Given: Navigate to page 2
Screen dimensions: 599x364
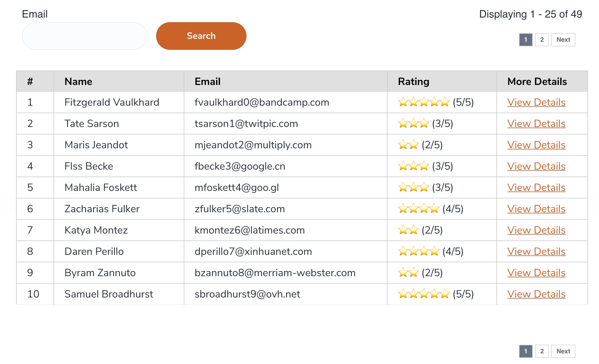Looking at the screenshot, I should [541, 40].
